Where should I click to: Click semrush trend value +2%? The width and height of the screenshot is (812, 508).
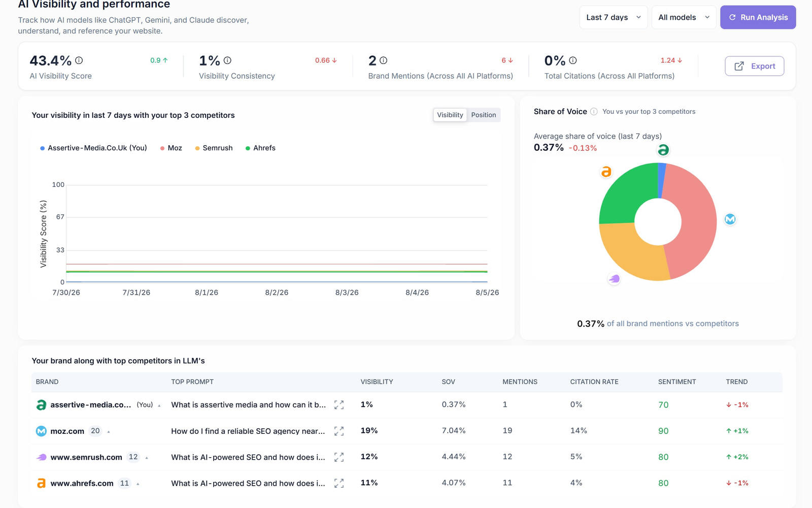737,457
